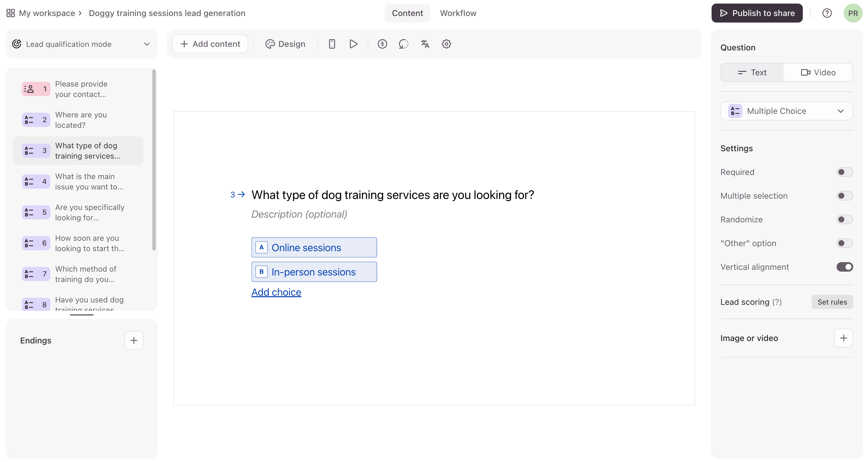Viewport: 868px width, 462px height.
Task: Select question 5 Are you specifically looking for
Action: (78, 212)
